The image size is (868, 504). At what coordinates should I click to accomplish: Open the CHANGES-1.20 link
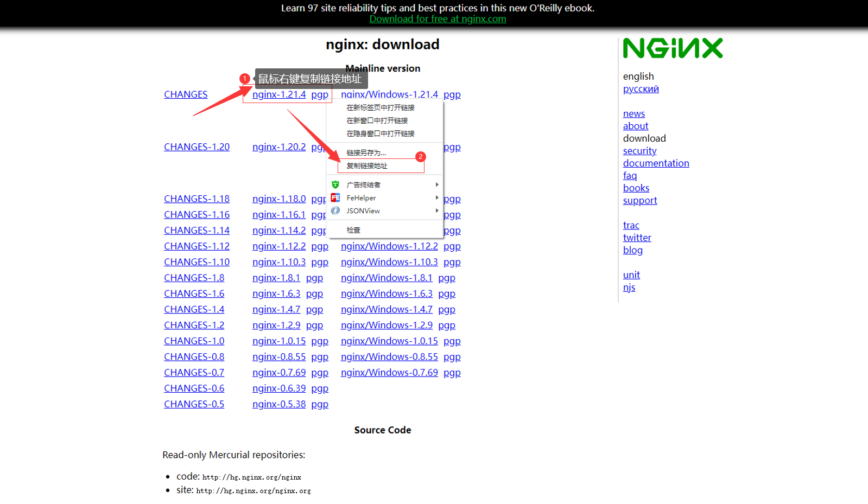click(x=197, y=147)
